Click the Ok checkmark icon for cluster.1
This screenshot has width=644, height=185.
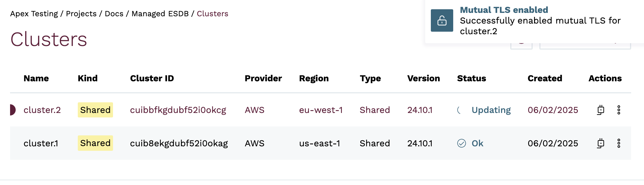[461, 143]
